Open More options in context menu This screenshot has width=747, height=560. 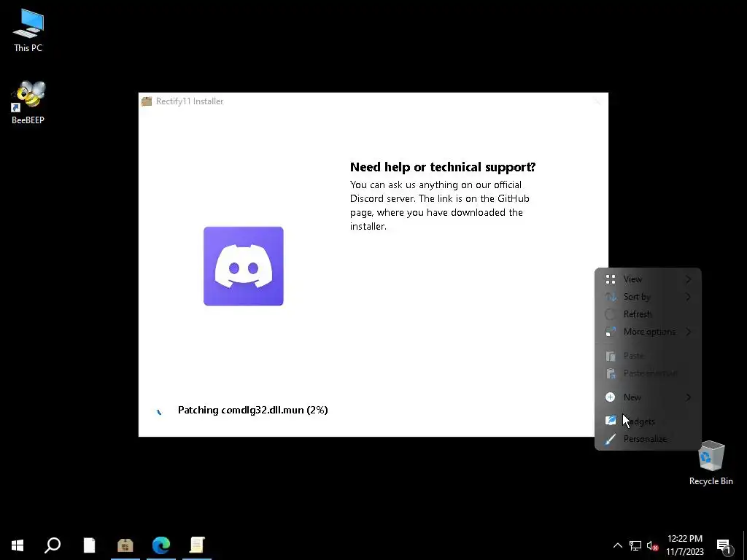tap(648, 332)
